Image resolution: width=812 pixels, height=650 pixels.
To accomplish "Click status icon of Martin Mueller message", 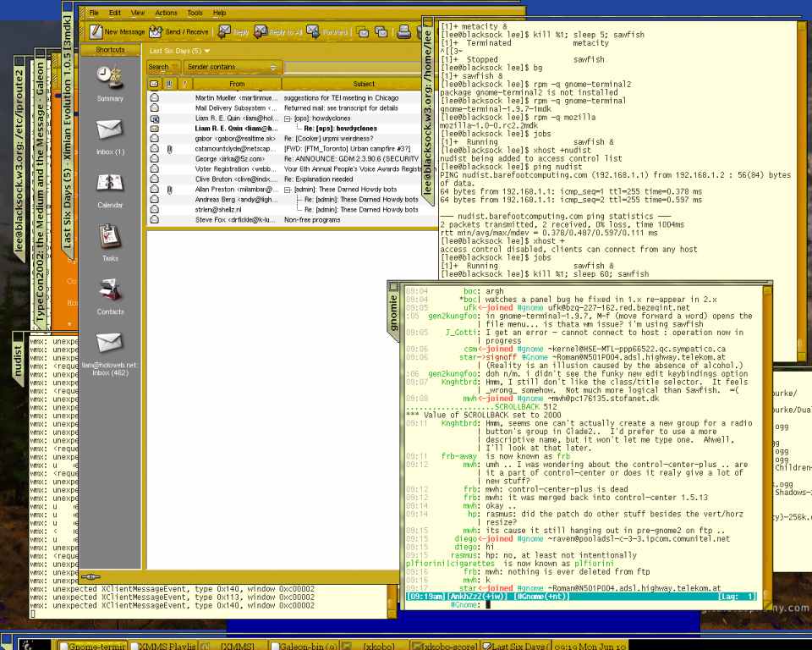I will pos(154,97).
